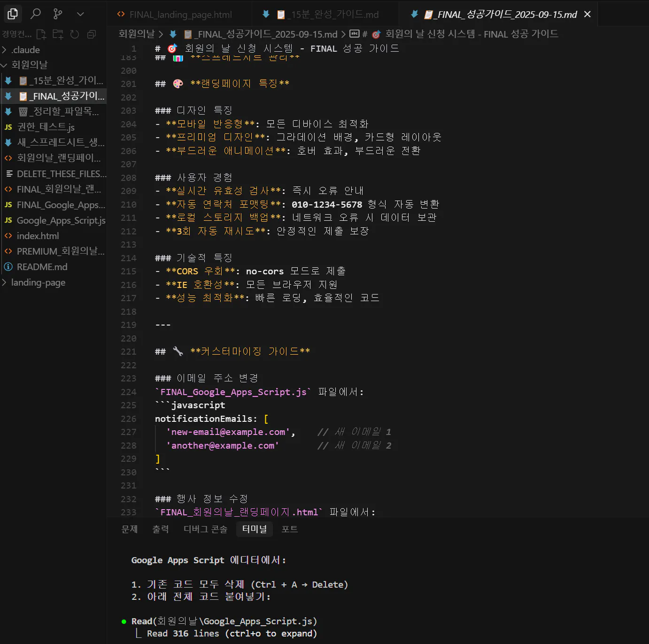Image resolution: width=649 pixels, height=644 pixels.
Task: Click the HTML icon beside index.html
Action: (8, 236)
